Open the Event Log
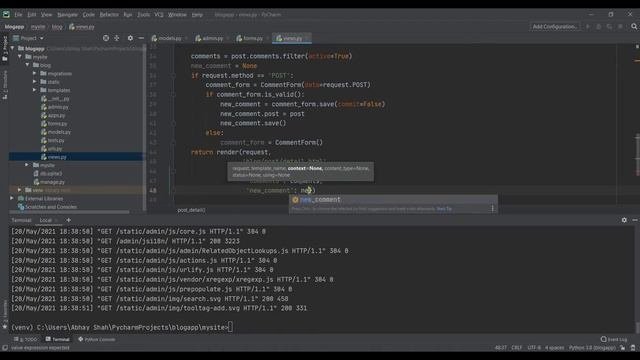 click(614, 340)
